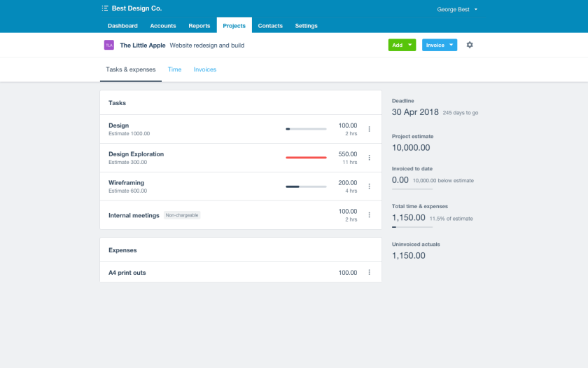
Task: Click the Estimate 300.00 label
Action: coord(128,162)
